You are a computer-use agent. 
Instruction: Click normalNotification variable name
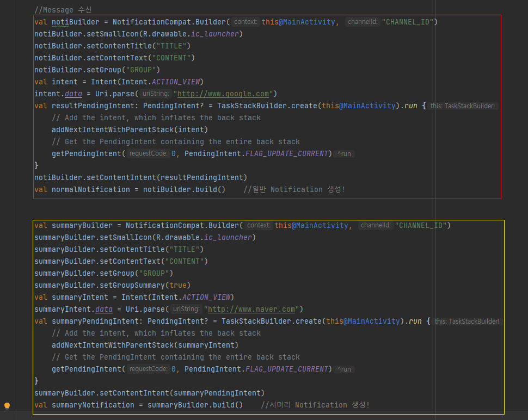tap(90, 190)
